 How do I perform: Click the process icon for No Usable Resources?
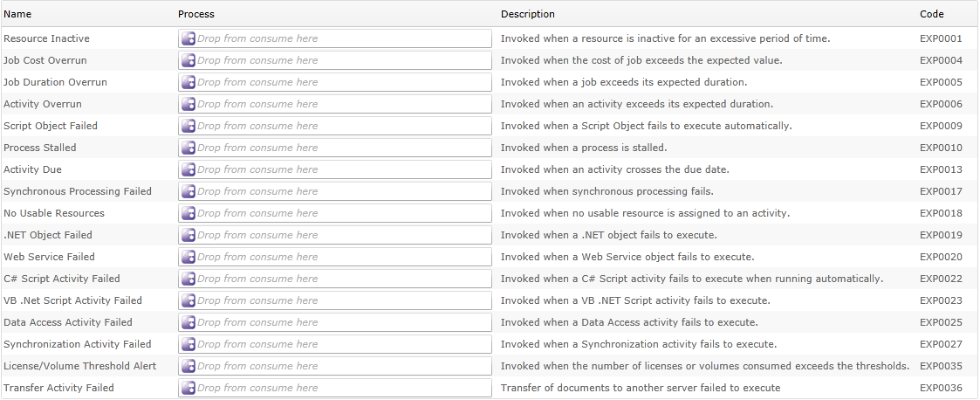pyautogui.click(x=188, y=213)
